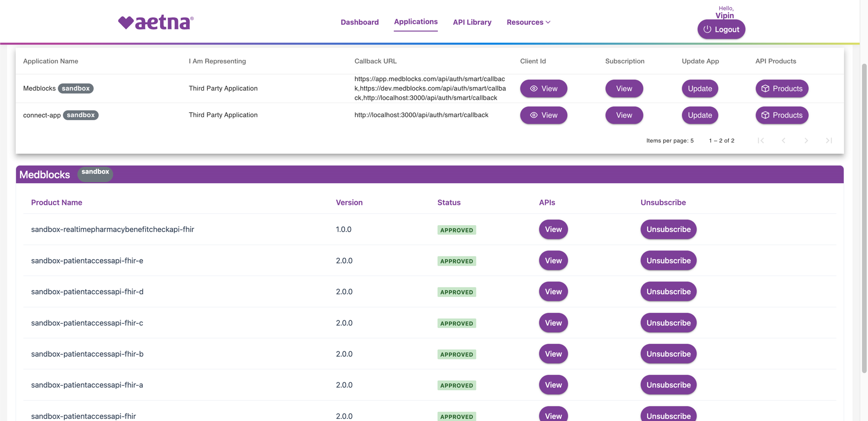
Task: View APIs for sandbox-realtimepharmacybenefitcheckapi-fhir
Action: 553,229
